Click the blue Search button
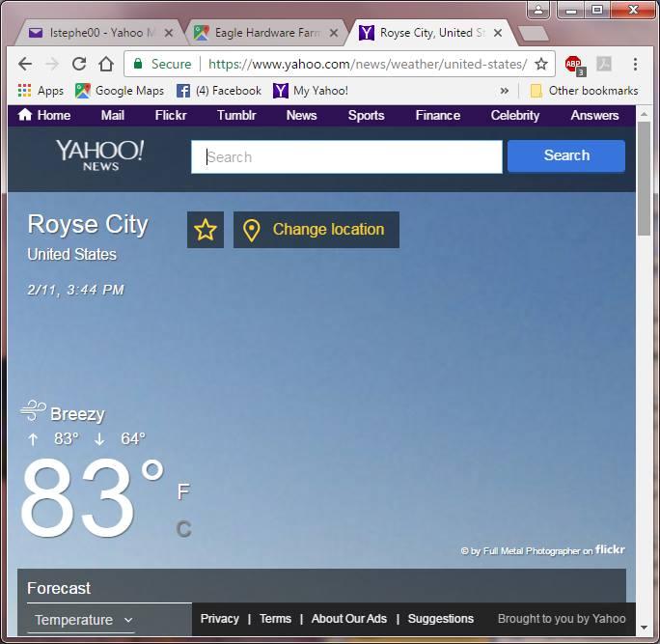 [566, 155]
